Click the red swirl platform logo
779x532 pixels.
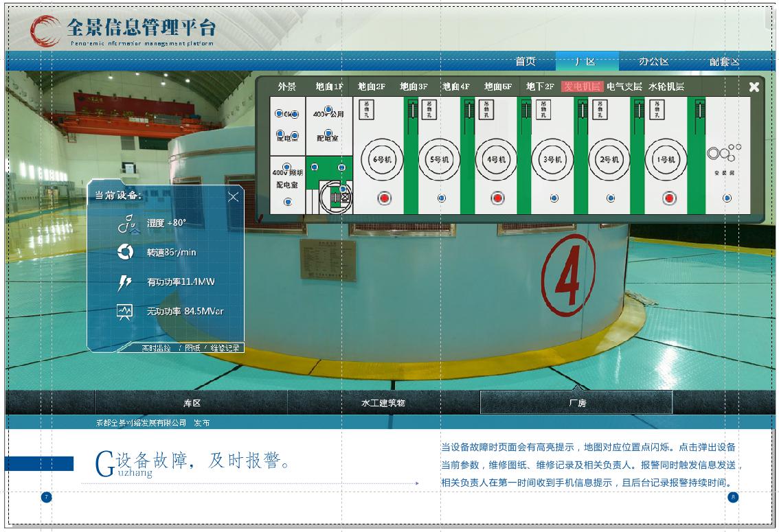click(46, 30)
